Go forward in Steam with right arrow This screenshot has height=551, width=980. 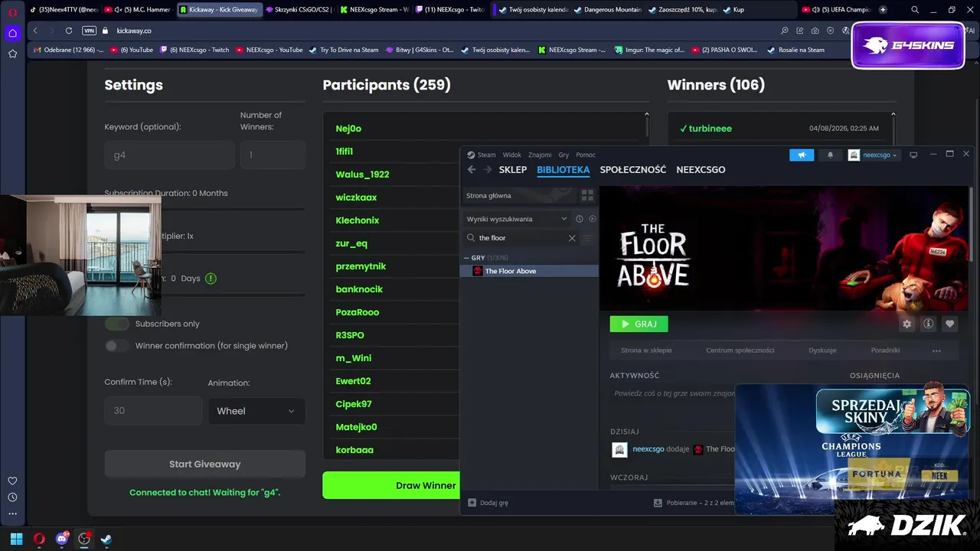(487, 170)
